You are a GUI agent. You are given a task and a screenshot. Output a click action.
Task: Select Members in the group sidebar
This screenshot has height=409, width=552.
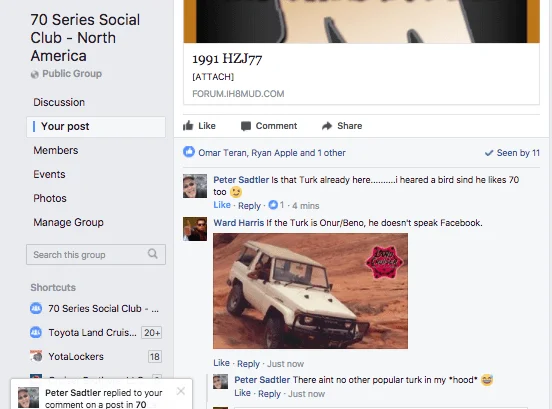(x=56, y=150)
